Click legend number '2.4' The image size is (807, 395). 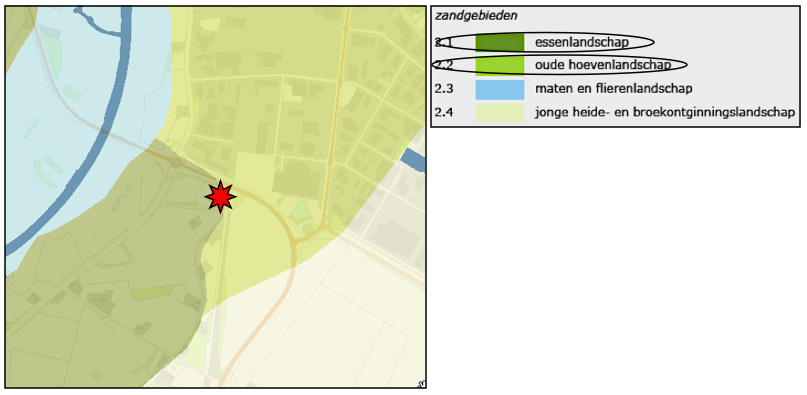pyautogui.click(x=444, y=112)
